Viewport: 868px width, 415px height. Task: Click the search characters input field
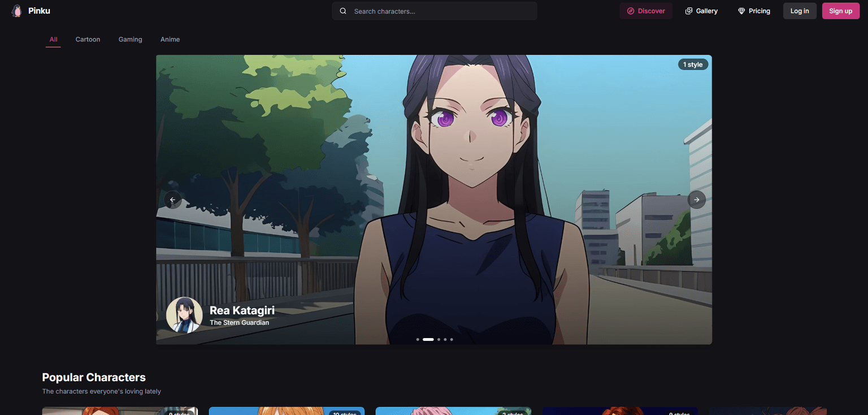[434, 10]
